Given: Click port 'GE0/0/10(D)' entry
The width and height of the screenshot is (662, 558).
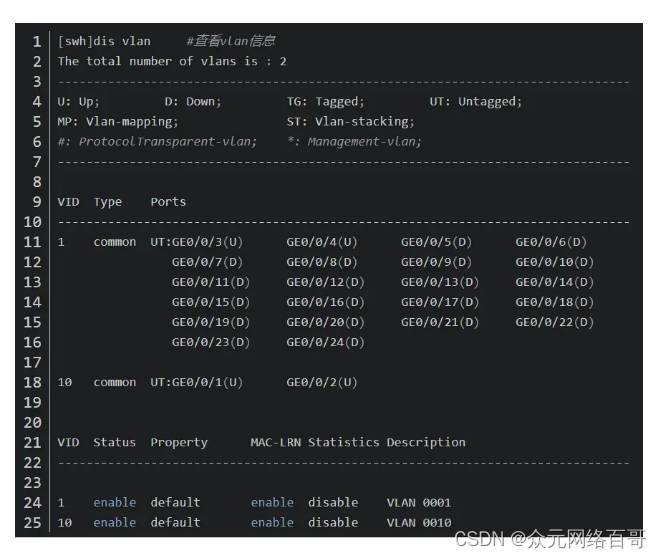Looking at the screenshot, I should (x=555, y=262).
